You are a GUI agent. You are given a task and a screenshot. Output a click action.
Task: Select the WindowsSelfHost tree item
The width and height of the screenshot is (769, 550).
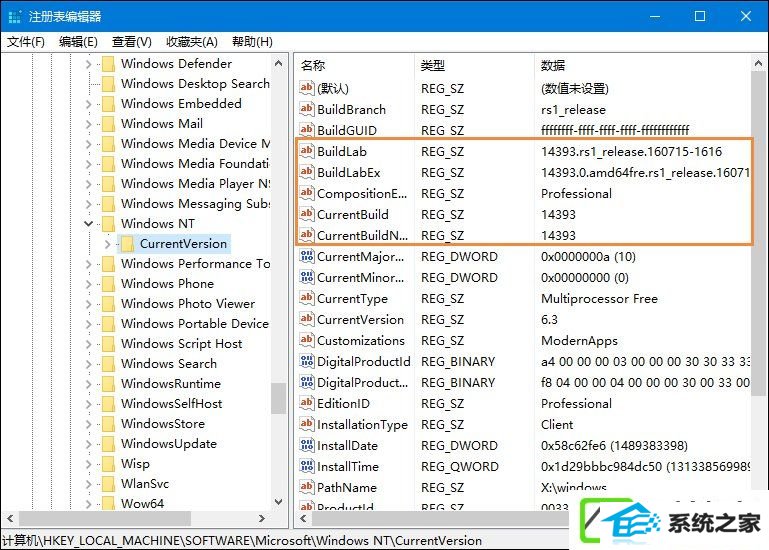coord(172,404)
